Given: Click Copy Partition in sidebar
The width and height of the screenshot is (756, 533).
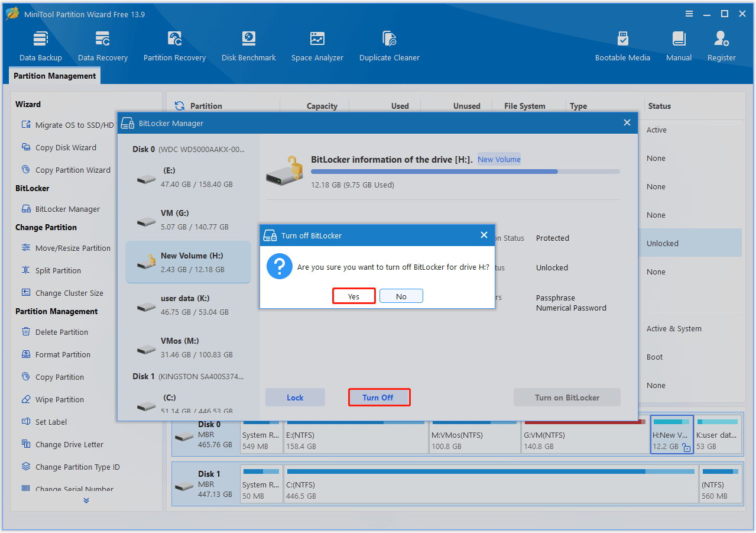Looking at the screenshot, I should tap(52, 377).
